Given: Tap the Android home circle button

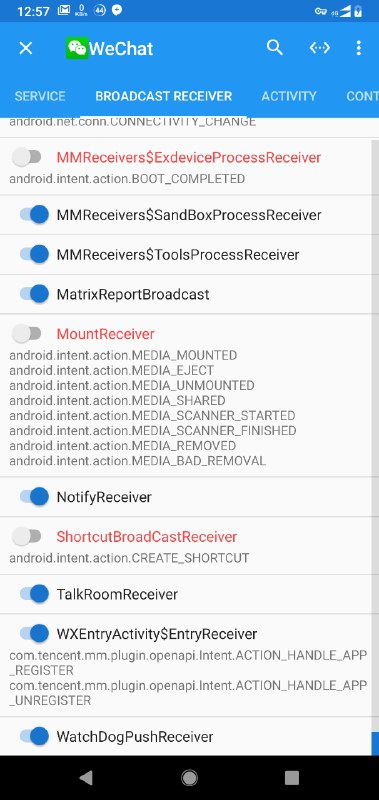Looking at the screenshot, I should pos(189,778).
